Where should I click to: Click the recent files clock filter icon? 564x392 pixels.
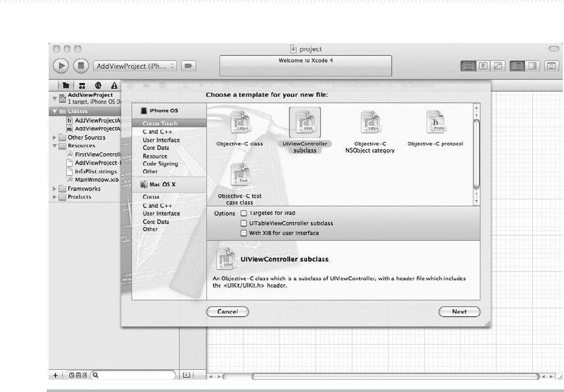pos(71,375)
